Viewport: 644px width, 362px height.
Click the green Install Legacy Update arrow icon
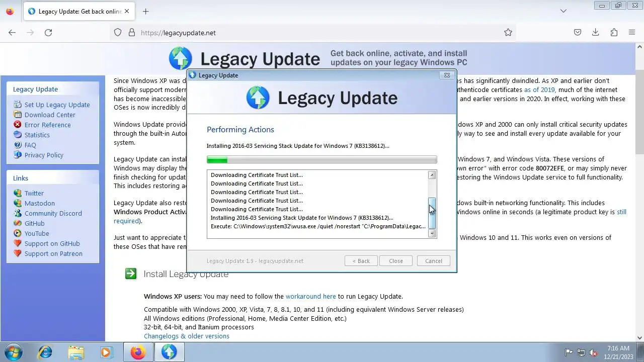click(x=131, y=274)
